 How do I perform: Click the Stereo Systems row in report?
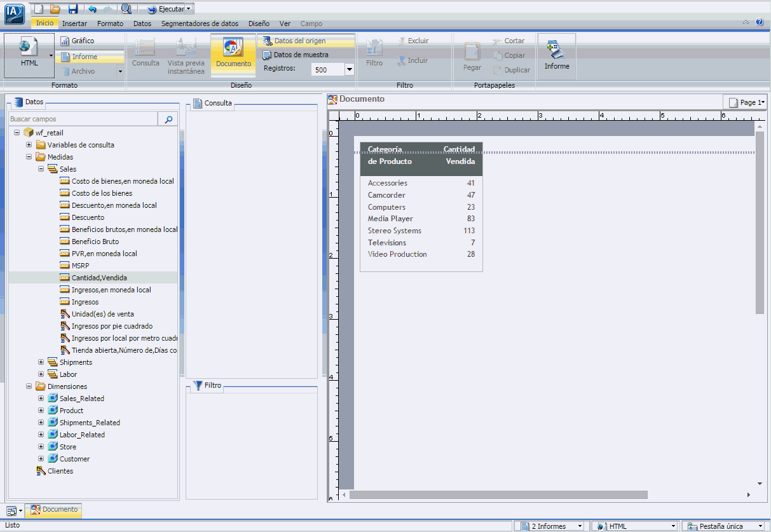[421, 231]
